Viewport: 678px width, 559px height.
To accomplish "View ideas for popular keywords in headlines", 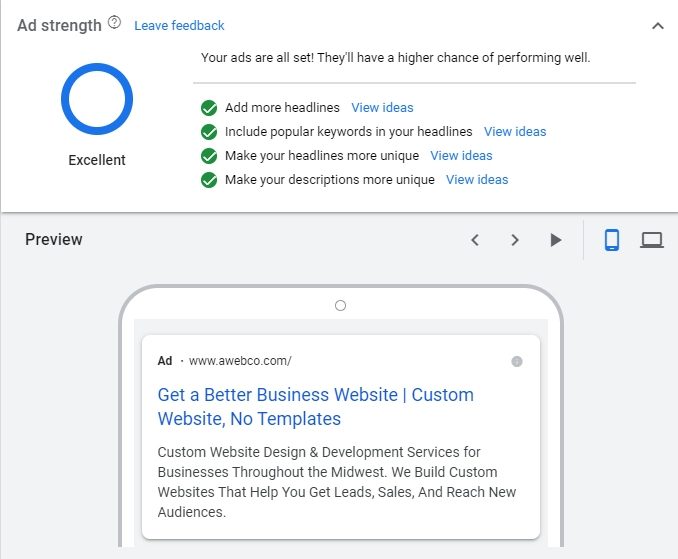I will coord(515,131).
